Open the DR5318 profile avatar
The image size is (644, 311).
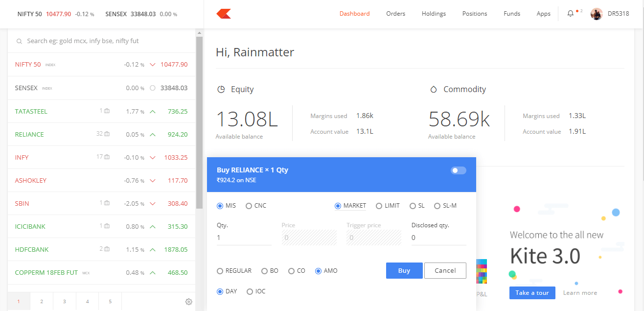tap(597, 14)
